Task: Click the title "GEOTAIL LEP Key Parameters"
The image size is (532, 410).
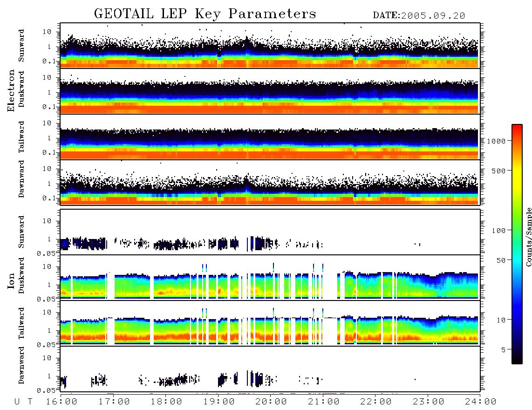Action: [205, 14]
